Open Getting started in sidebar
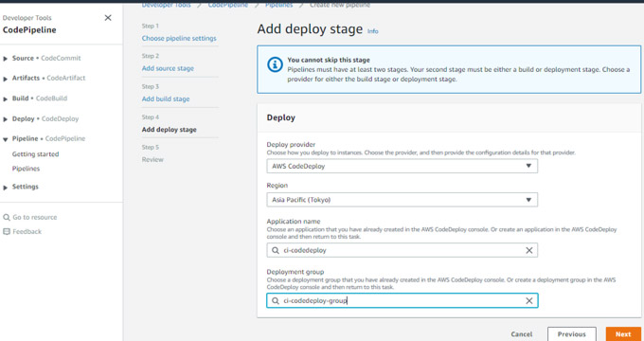Screen dimensions: 644x341 click(35, 154)
